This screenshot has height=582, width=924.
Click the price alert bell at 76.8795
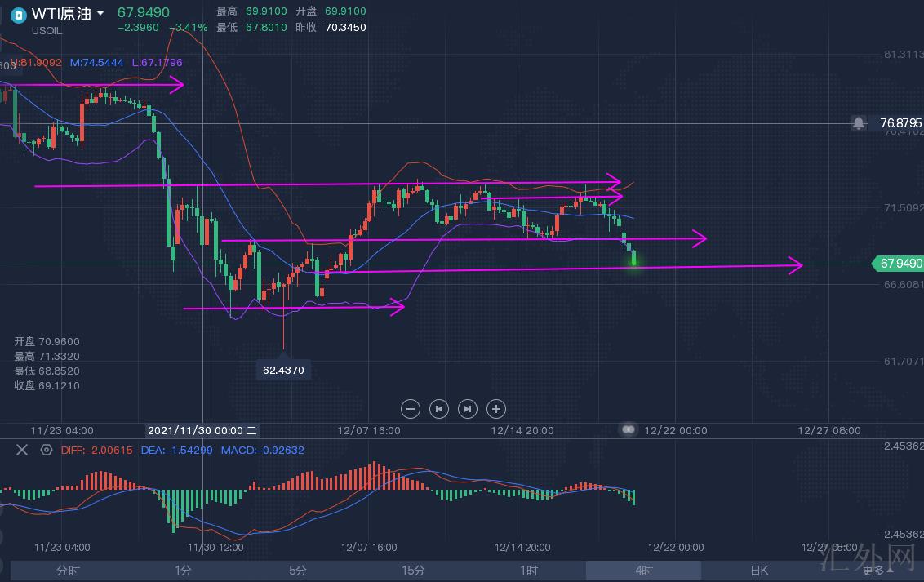point(859,123)
